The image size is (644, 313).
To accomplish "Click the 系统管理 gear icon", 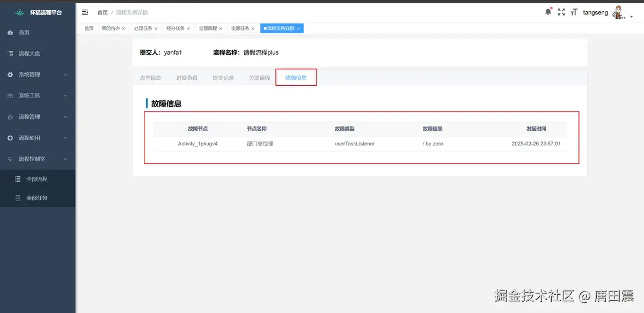I will [10, 74].
